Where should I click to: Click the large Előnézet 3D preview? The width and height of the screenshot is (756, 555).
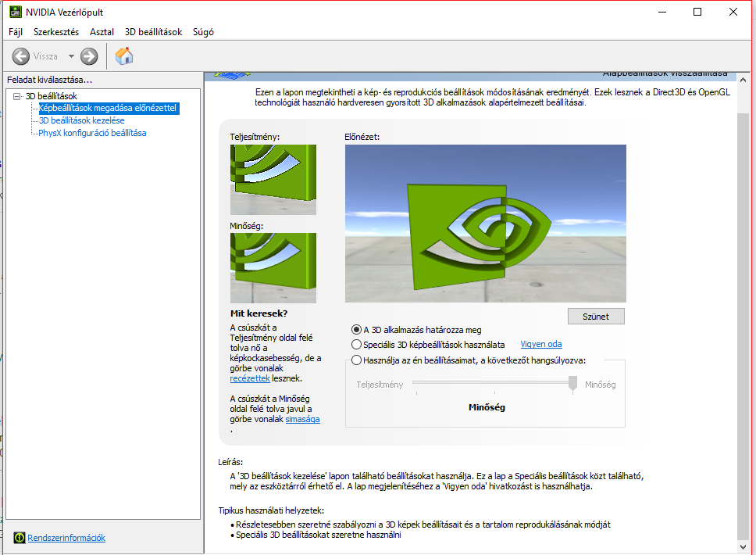click(486, 224)
